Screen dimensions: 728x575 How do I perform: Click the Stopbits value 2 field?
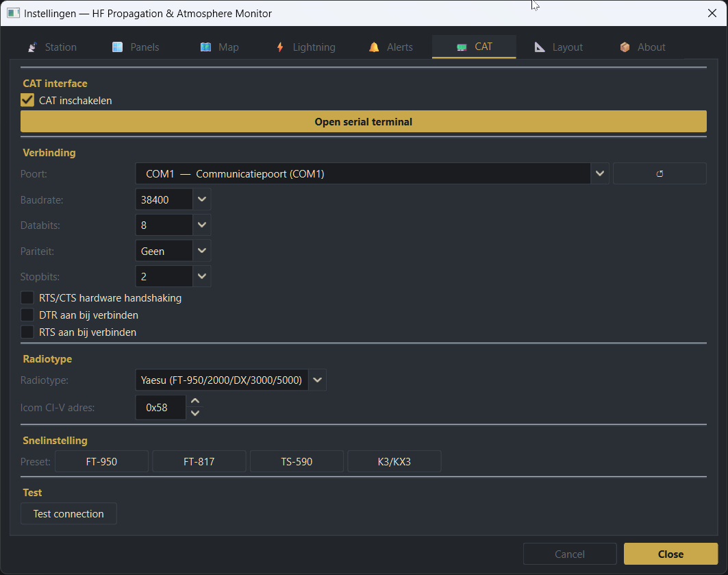[164, 276]
